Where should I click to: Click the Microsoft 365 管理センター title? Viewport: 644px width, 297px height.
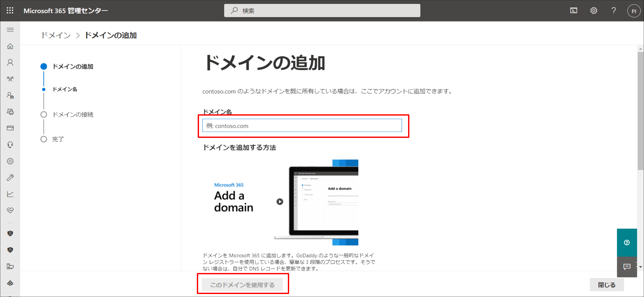(66, 11)
